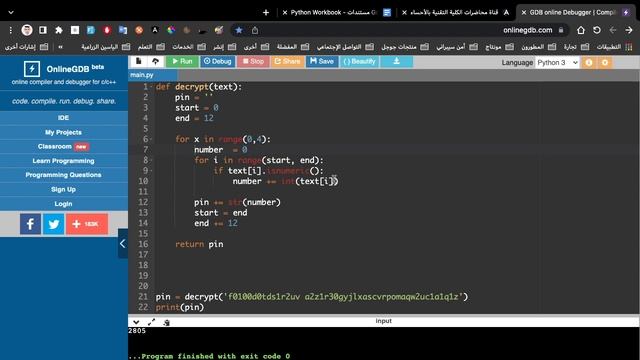The width and height of the screenshot is (640, 360).
Task: Click the colorful wheel extension icon
Action: coord(171,30)
